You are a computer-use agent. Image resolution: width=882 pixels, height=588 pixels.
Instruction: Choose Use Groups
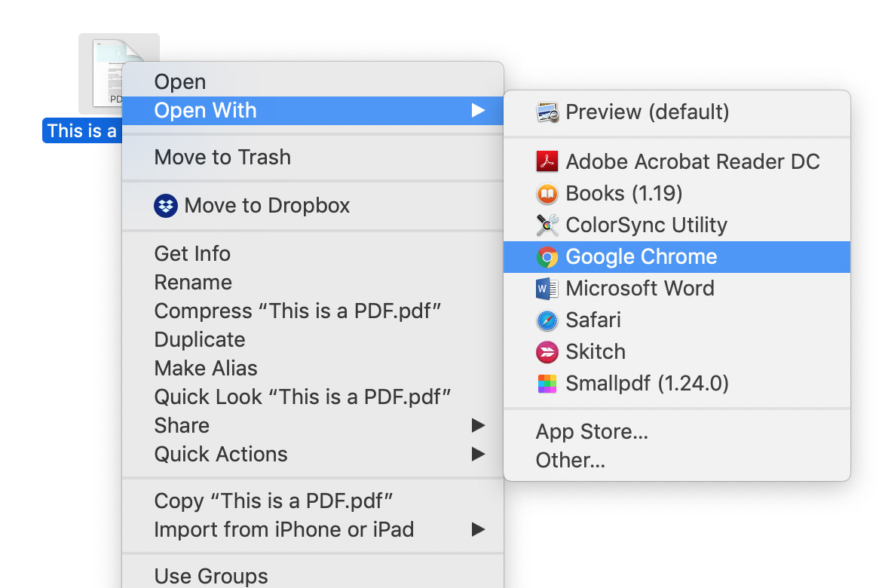point(313,576)
